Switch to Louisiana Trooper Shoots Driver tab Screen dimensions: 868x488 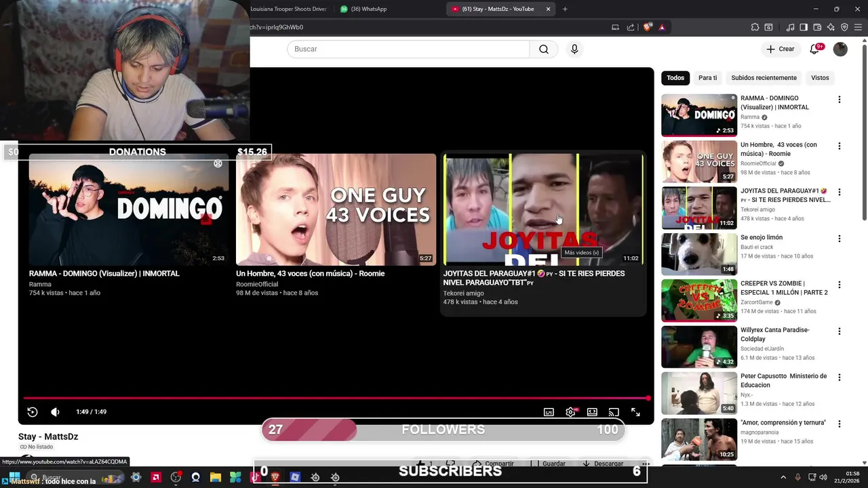(x=288, y=9)
